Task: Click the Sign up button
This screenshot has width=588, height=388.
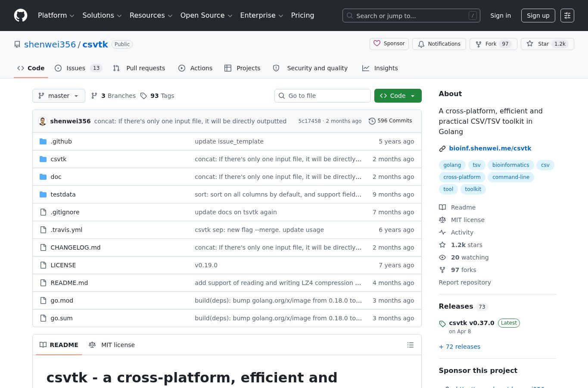Action: (538, 16)
